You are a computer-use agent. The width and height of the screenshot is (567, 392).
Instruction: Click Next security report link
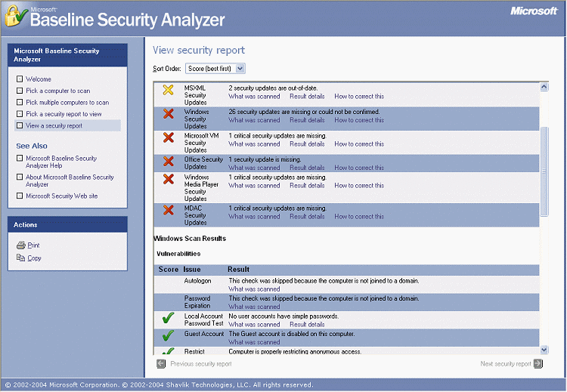point(506,364)
